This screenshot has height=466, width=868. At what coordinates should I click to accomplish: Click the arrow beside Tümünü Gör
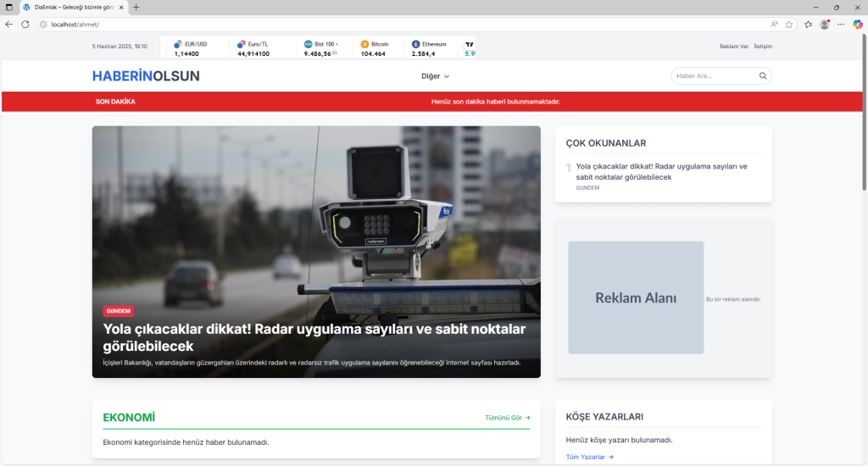[527, 418]
